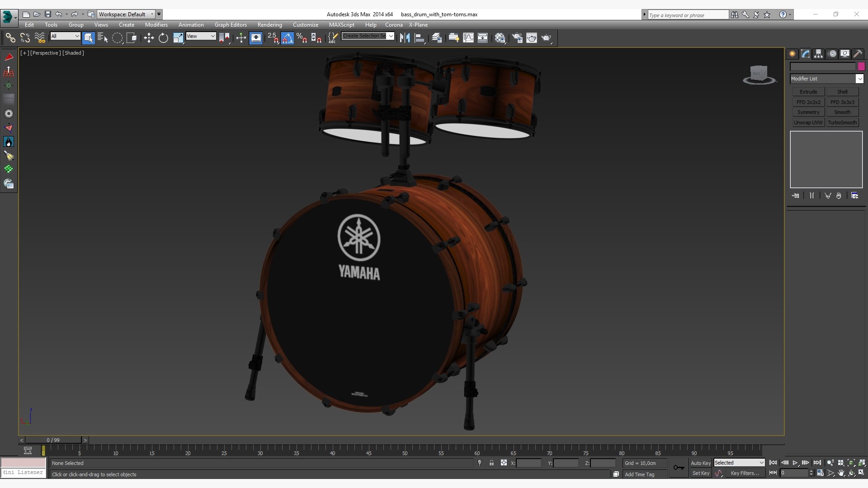
Task: Click Zoom Extents All Selected icon
Action: (862, 463)
